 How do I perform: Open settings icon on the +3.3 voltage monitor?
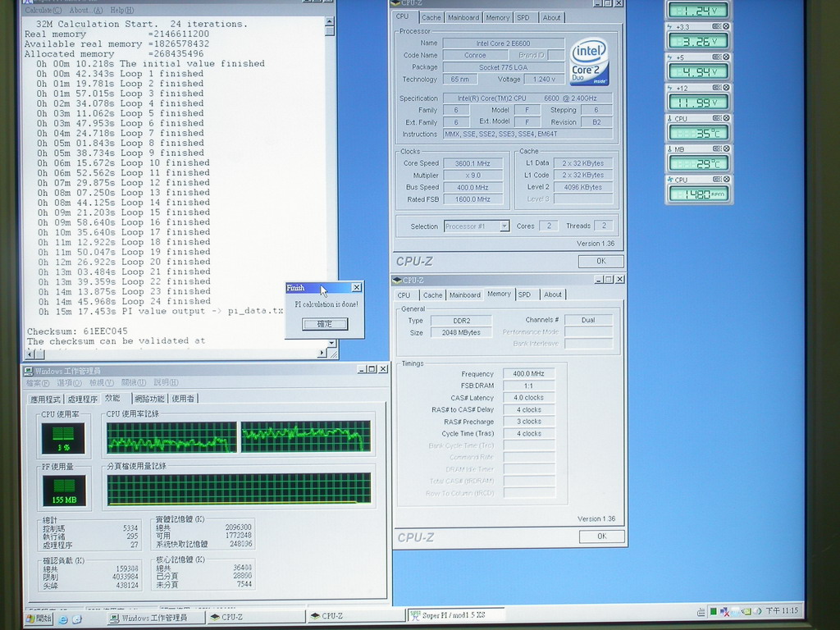(717, 26)
